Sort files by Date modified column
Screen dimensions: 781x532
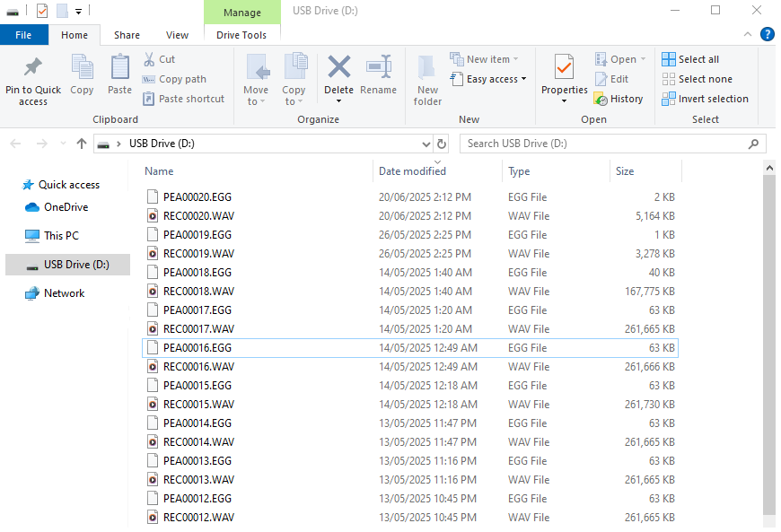(412, 171)
